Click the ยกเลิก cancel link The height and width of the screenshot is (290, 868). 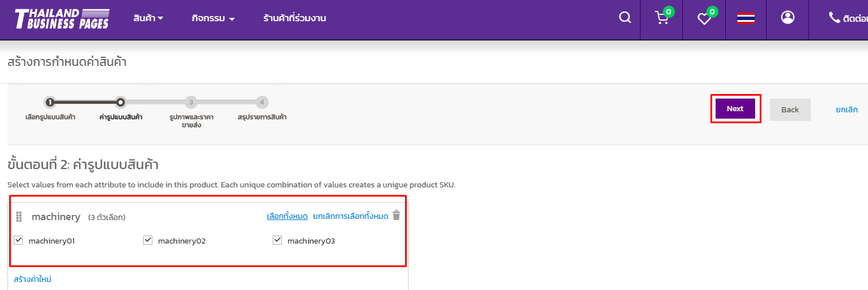click(846, 109)
